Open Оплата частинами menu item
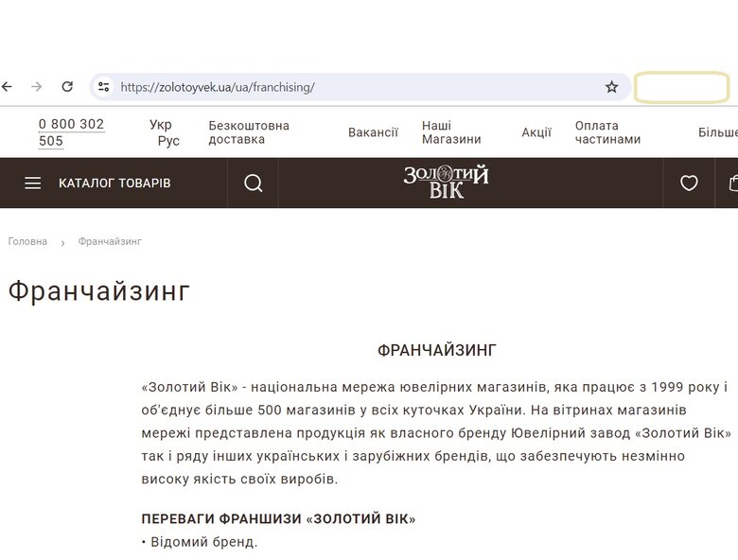The width and height of the screenshot is (738, 560). [x=607, y=132]
